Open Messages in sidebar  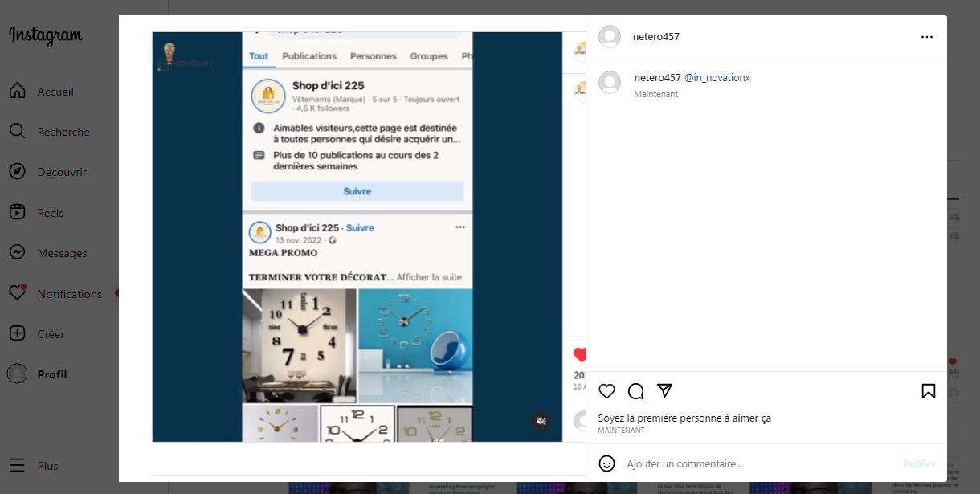click(x=61, y=253)
